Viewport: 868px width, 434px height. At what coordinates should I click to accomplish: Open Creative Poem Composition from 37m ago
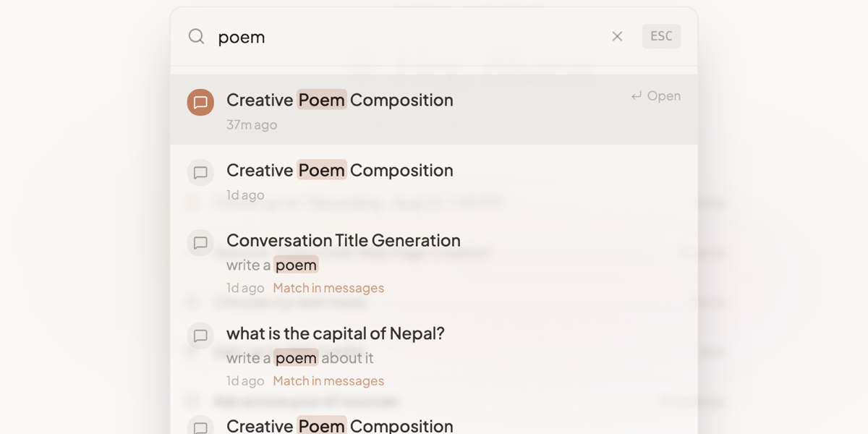pos(434,109)
